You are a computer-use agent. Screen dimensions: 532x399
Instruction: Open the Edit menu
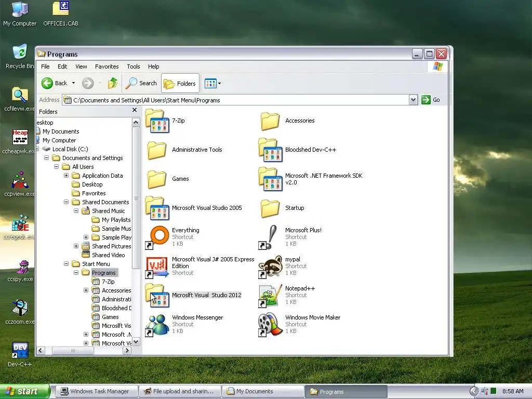[62, 66]
